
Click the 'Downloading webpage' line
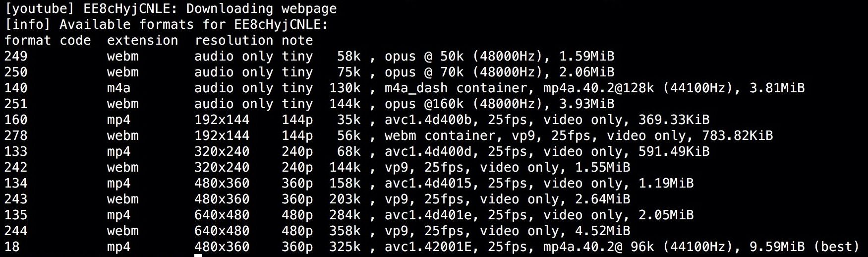tap(171, 9)
